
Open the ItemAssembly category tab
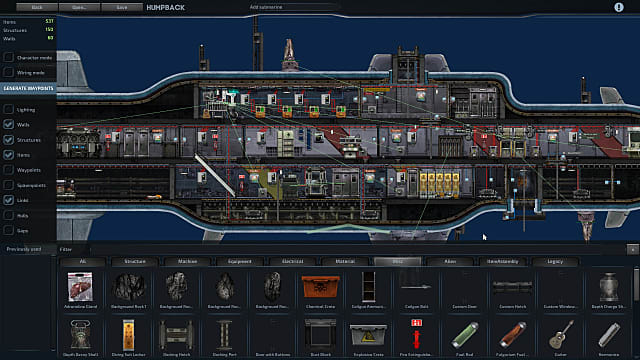coord(502,261)
